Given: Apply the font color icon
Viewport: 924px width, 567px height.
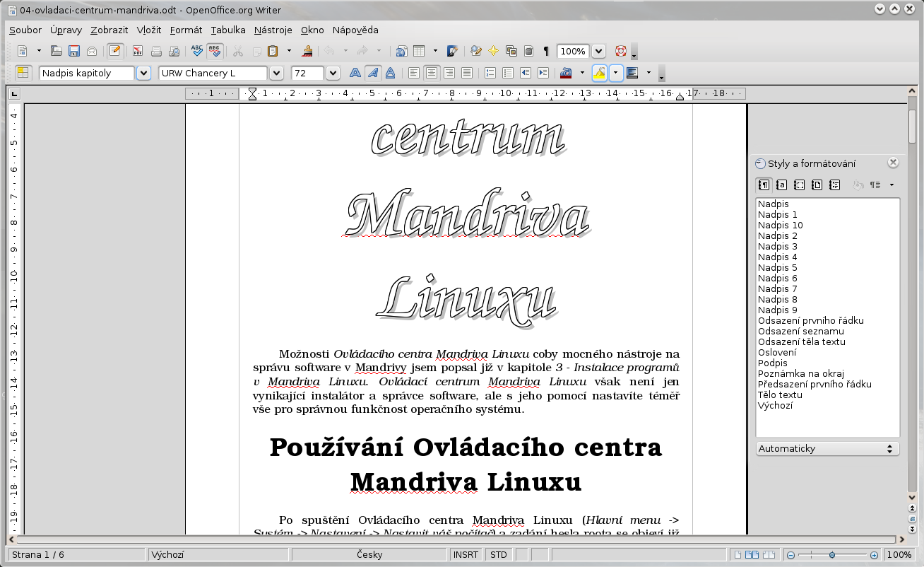Looking at the screenshot, I should point(566,73).
